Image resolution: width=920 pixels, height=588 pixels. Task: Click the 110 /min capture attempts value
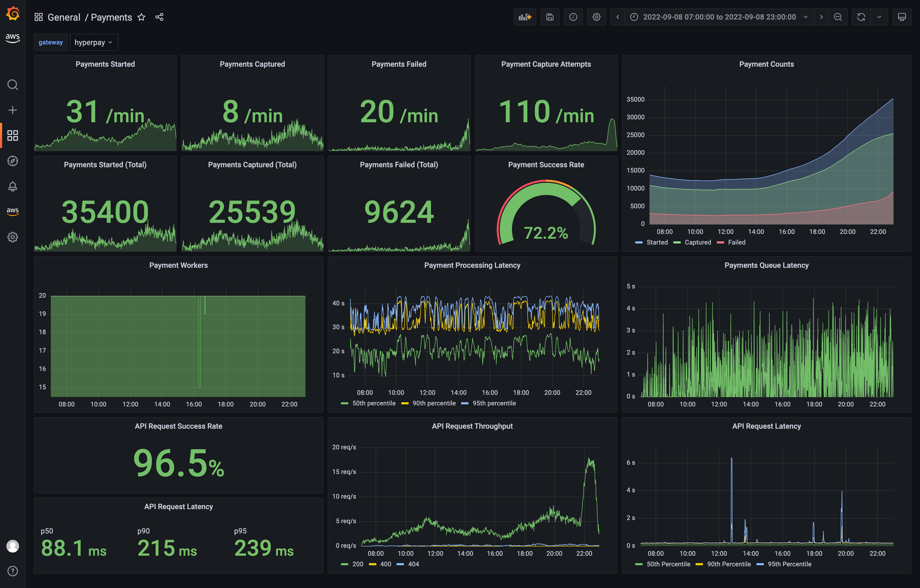546,112
